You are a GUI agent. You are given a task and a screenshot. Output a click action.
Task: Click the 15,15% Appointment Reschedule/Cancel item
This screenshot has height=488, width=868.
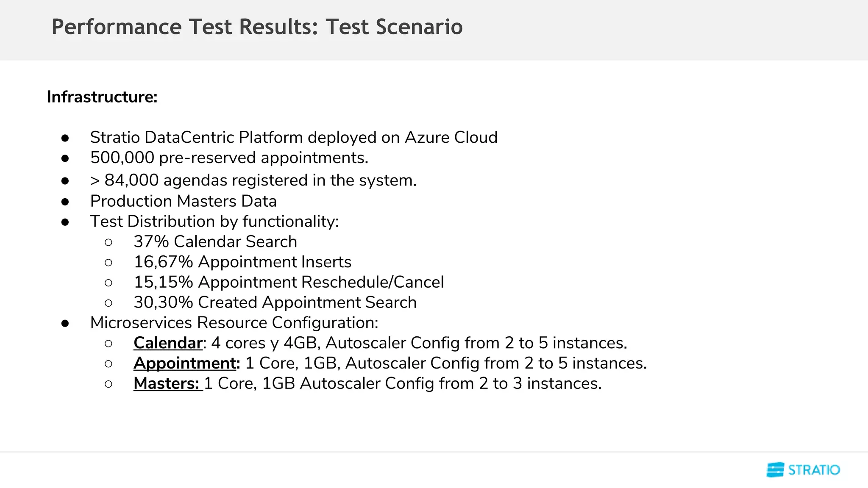(289, 283)
